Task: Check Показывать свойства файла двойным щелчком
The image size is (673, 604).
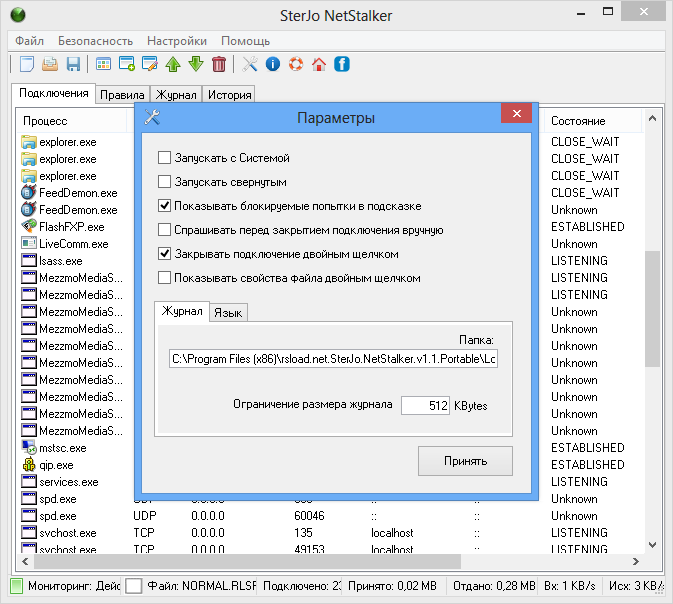Action: point(164,278)
